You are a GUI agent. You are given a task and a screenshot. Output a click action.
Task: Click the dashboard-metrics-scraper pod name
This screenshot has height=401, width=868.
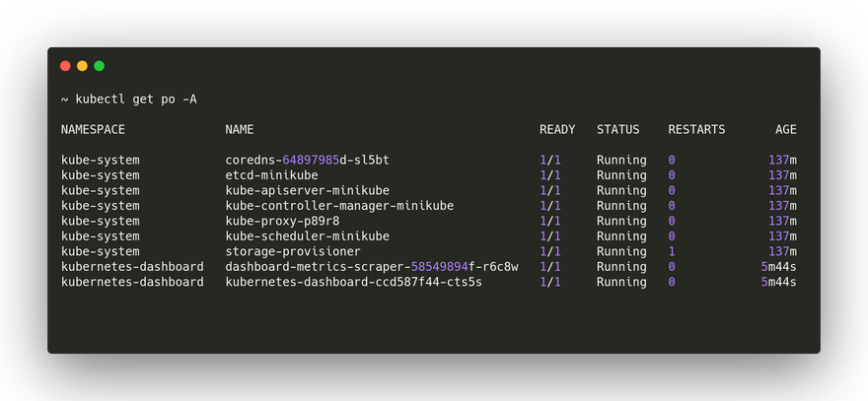(371, 267)
